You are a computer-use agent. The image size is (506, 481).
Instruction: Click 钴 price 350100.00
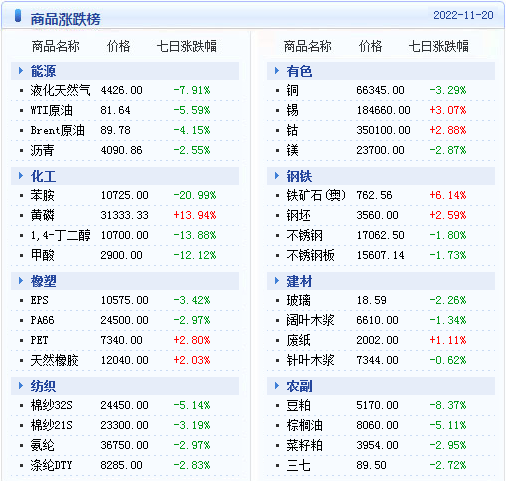click(x=383, y=130)
